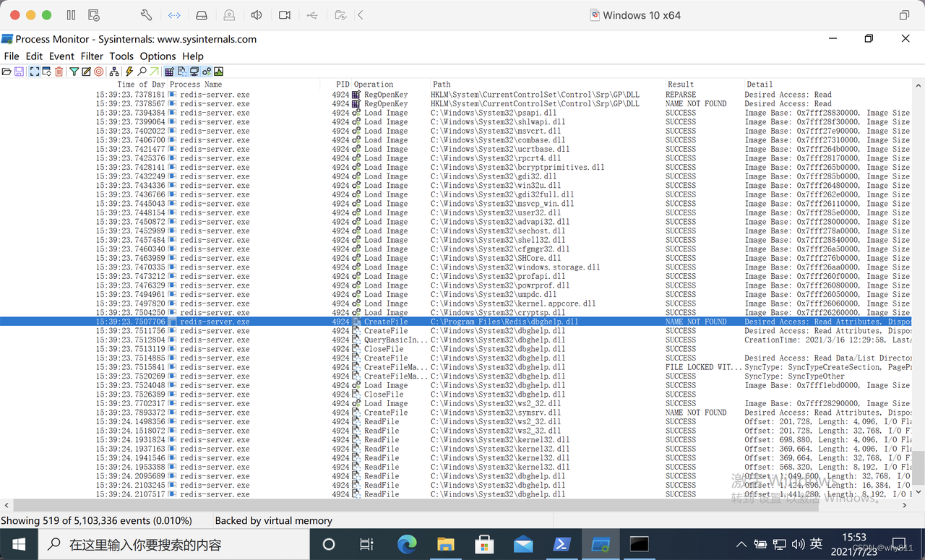The width and height of the screenshot is (925, 560).
Task: Open the Options menu
Action: click(x=158, y=56)
